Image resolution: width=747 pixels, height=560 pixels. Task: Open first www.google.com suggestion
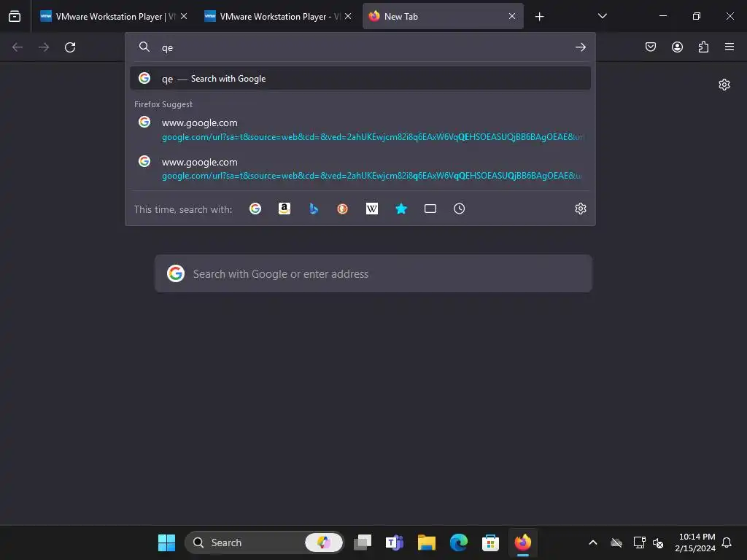pos(360,130)
